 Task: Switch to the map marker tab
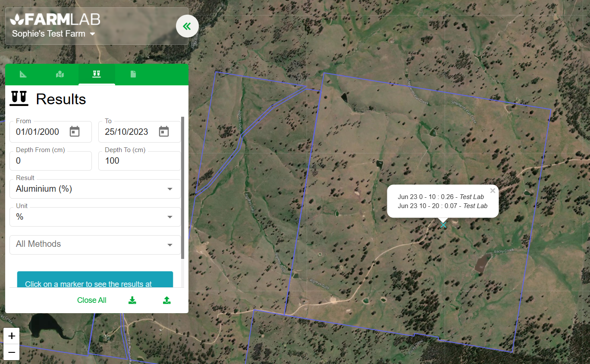tap(60, 74)
